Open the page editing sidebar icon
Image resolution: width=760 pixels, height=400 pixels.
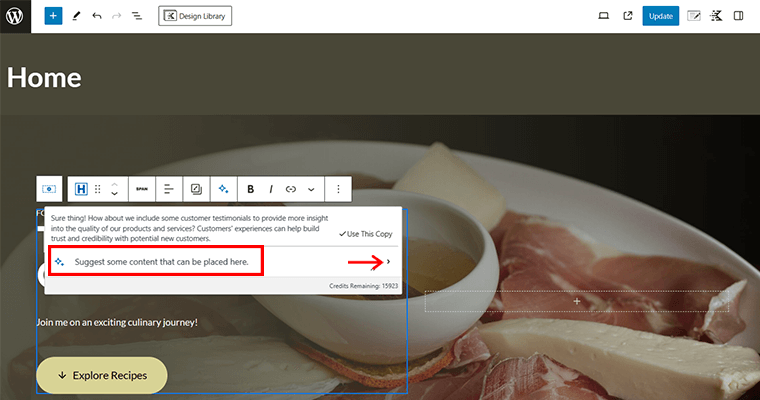tap(694, 16)
